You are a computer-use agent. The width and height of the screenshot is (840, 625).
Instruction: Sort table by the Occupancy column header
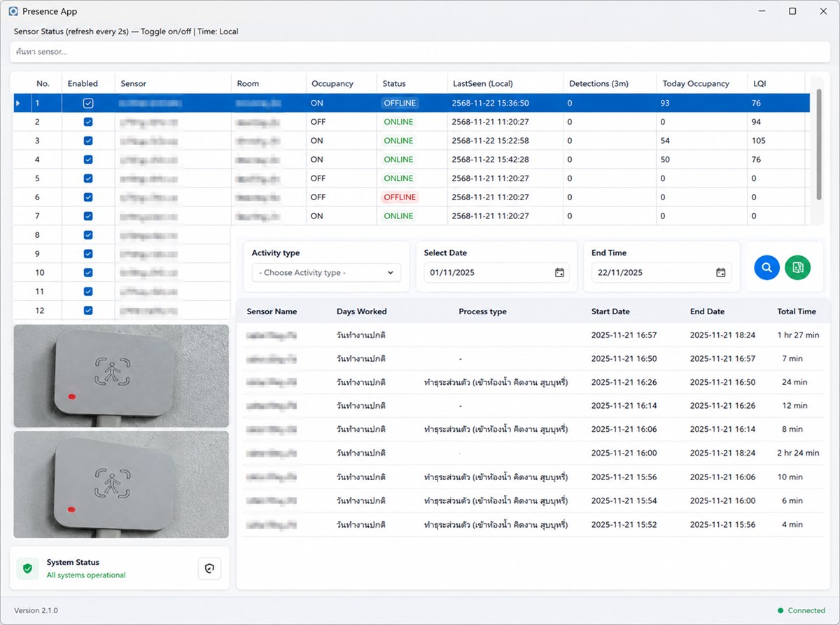[x=332, y=83]
